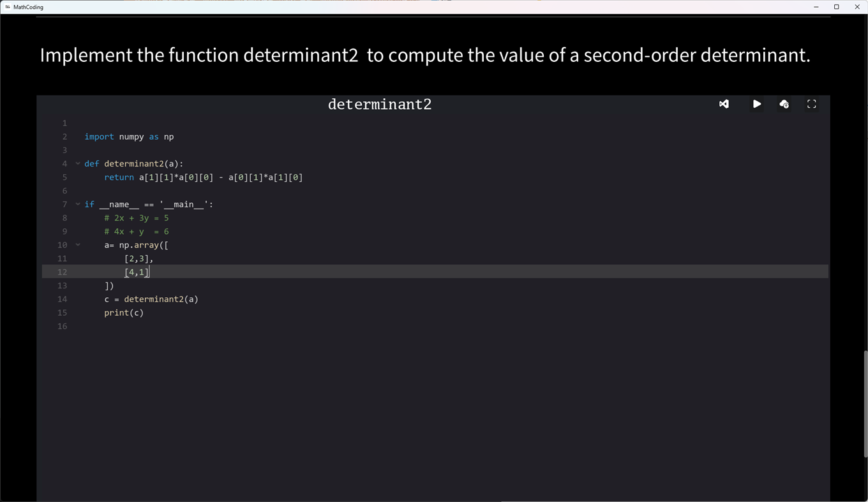Select the import numpy statement

(x=129, y=137)
